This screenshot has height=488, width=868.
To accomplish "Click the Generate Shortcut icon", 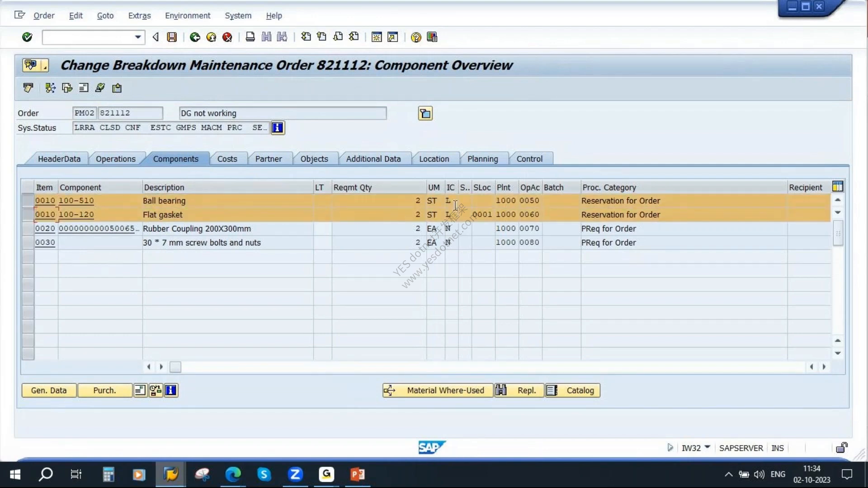I will tap(393, 37).
